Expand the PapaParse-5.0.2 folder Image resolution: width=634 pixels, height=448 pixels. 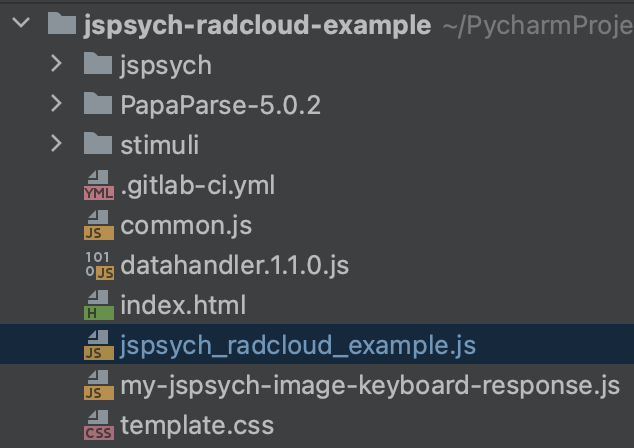pos(56,105)
